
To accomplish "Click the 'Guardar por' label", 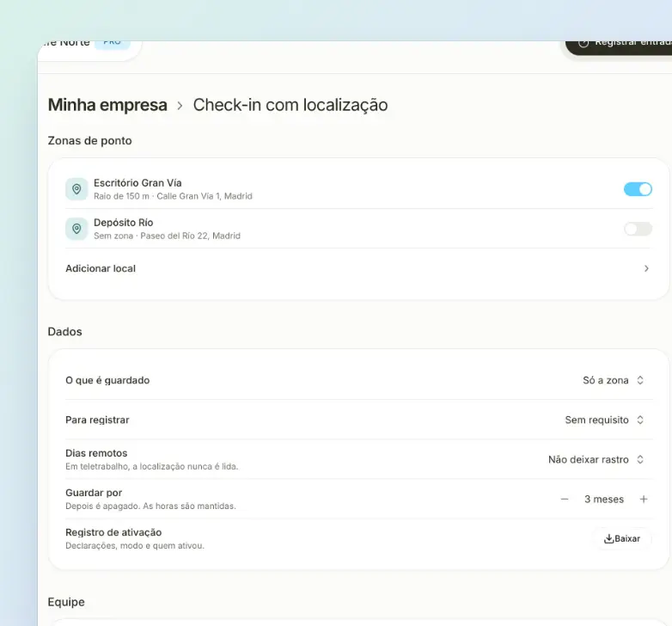I will 94,493.
